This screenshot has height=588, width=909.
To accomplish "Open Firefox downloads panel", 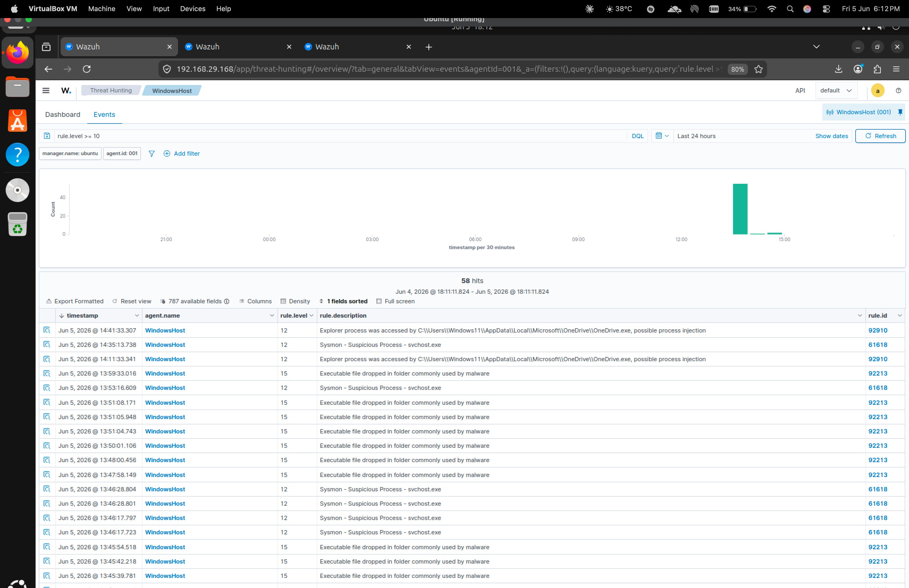I will point(838,69).
